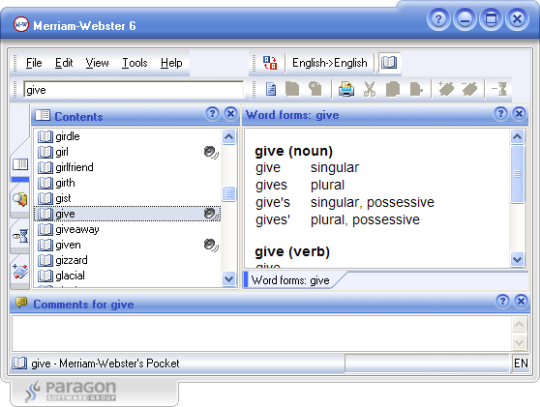Click the remove card minus icon

pyautogui.click(x=469, y=89)
